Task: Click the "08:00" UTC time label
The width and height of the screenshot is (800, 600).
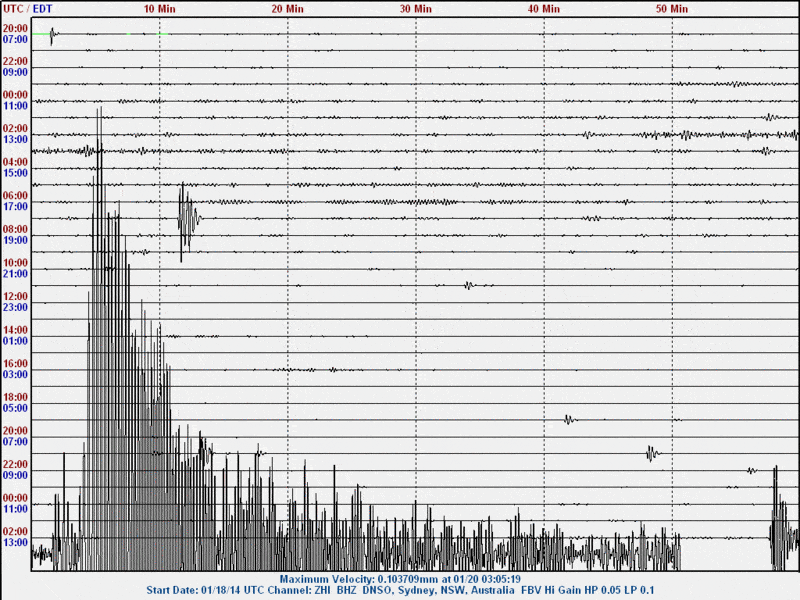Action: tap(15, 230)
